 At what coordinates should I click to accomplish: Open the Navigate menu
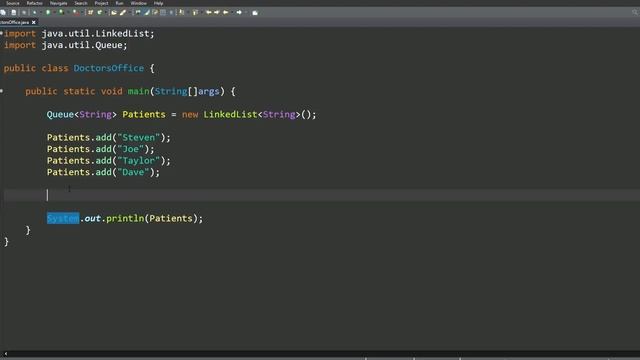(x=58, y=3)
